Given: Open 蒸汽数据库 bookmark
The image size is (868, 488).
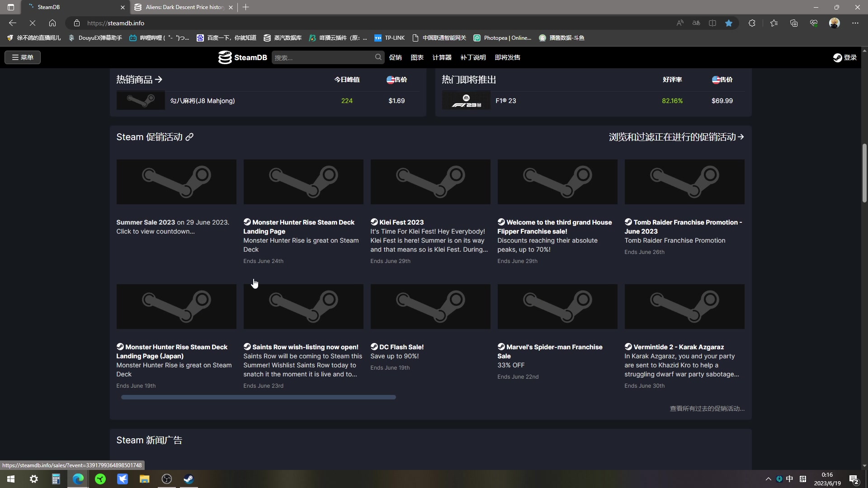Looking at the screenshot, I should point(283,38).
